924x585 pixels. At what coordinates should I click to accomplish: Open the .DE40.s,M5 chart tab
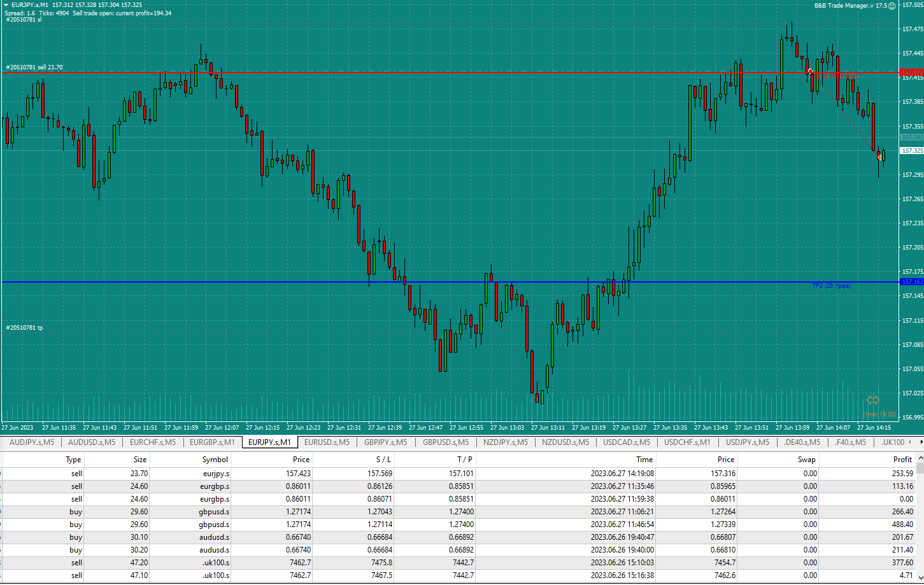click(802, 442)
